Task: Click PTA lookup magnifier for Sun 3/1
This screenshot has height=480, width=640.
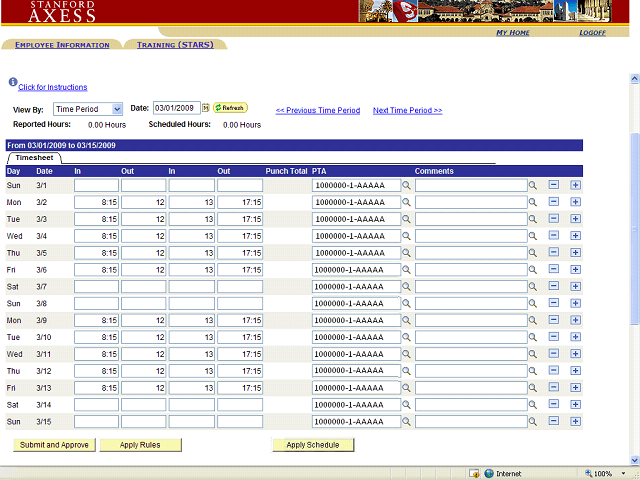Action: (x=406, y=185)
